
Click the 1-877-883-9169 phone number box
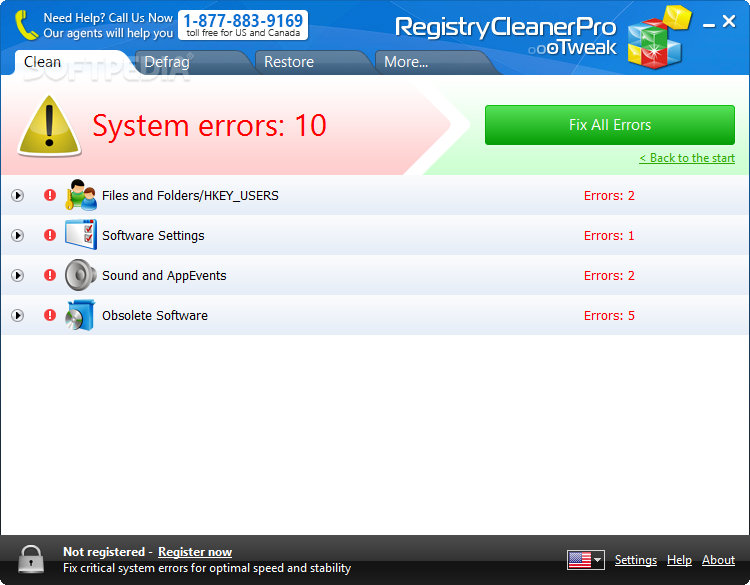pos(243,25)
